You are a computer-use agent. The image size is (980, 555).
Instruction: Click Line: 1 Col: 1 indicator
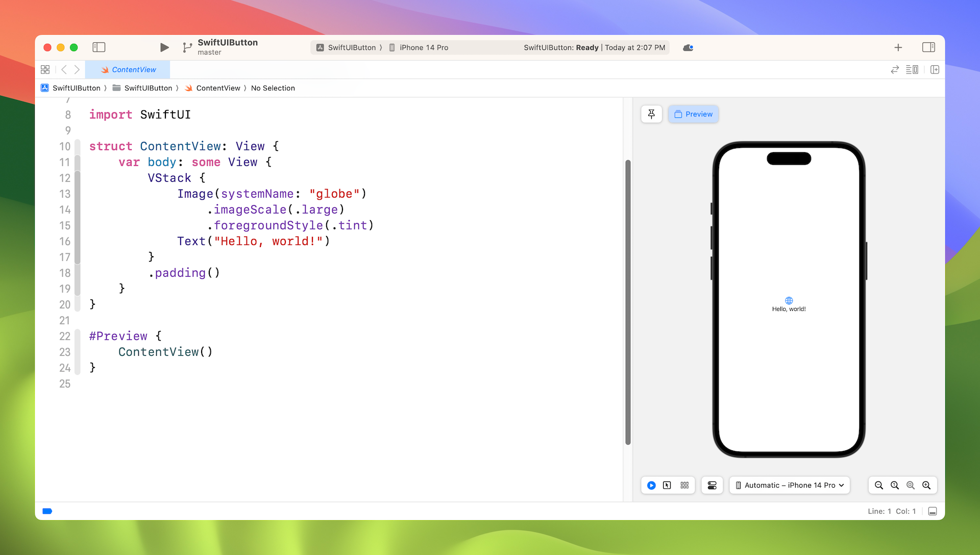click(892, 511)
